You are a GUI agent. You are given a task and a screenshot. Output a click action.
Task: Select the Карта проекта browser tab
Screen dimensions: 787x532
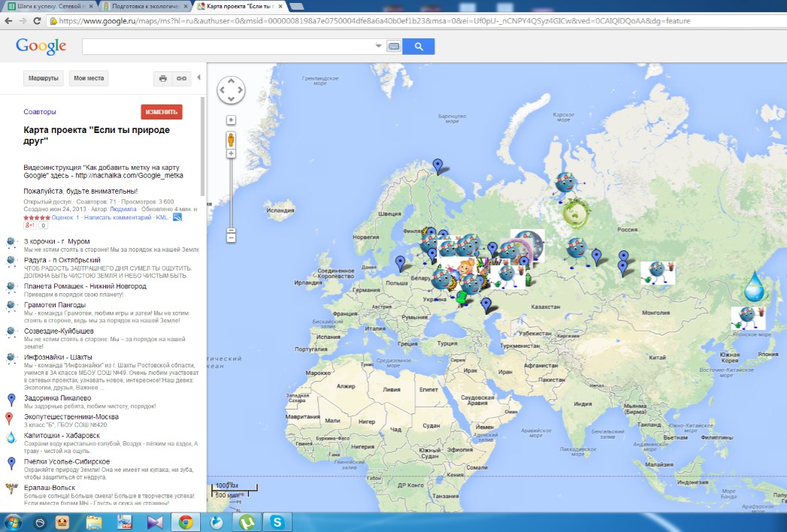click(x=240, y=6)
